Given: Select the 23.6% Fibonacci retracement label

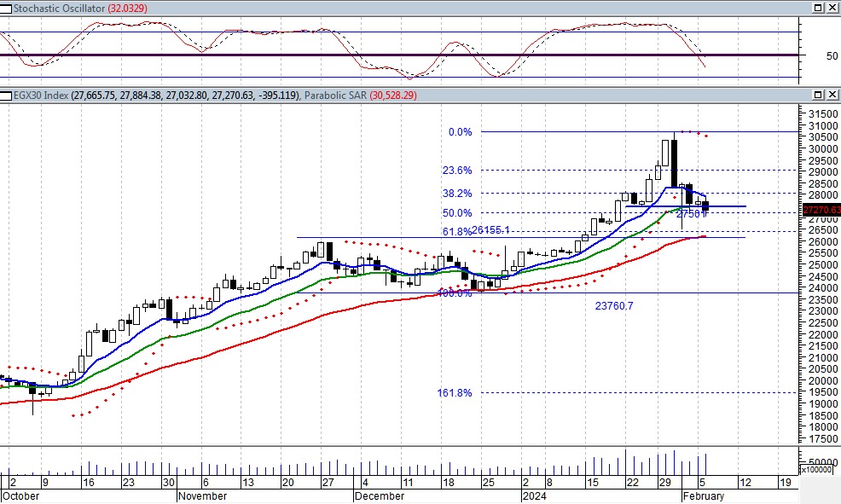Looking at the screenshot, I should pos(457,171).
